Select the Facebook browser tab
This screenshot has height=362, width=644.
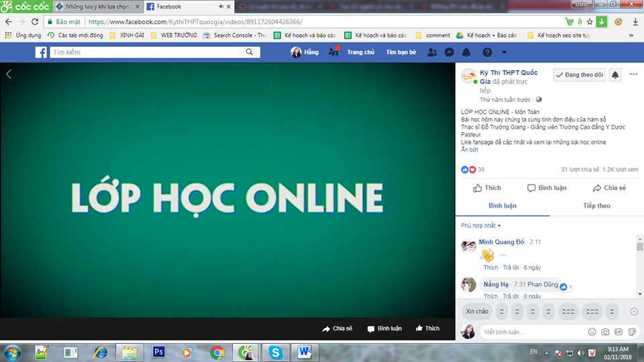click(x=187, y=7)
